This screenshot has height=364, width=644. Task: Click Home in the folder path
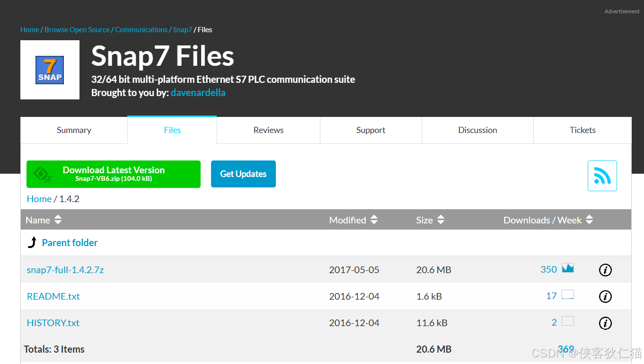click(39, 199)
